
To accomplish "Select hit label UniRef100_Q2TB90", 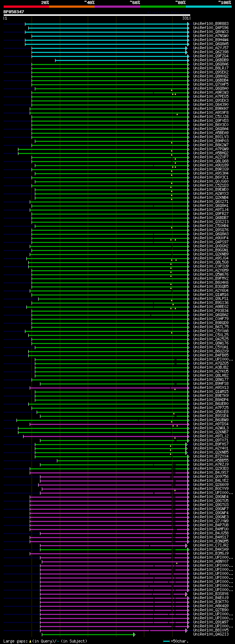I will click(211, 610).
